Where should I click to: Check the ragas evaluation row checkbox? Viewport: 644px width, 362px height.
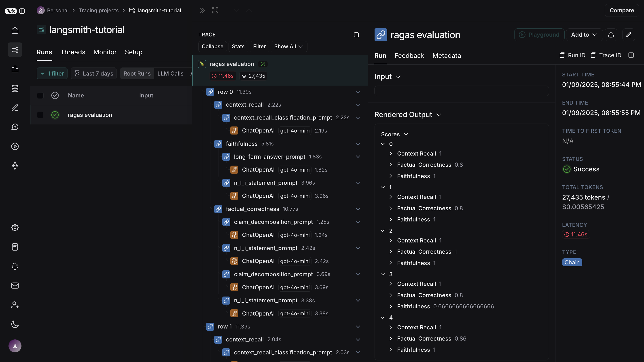tap(40, 115)
